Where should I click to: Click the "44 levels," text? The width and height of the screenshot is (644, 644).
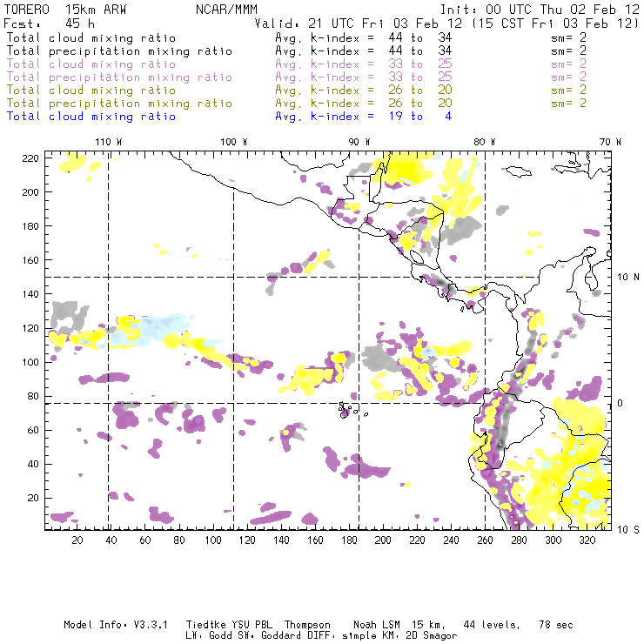point(492,625)
